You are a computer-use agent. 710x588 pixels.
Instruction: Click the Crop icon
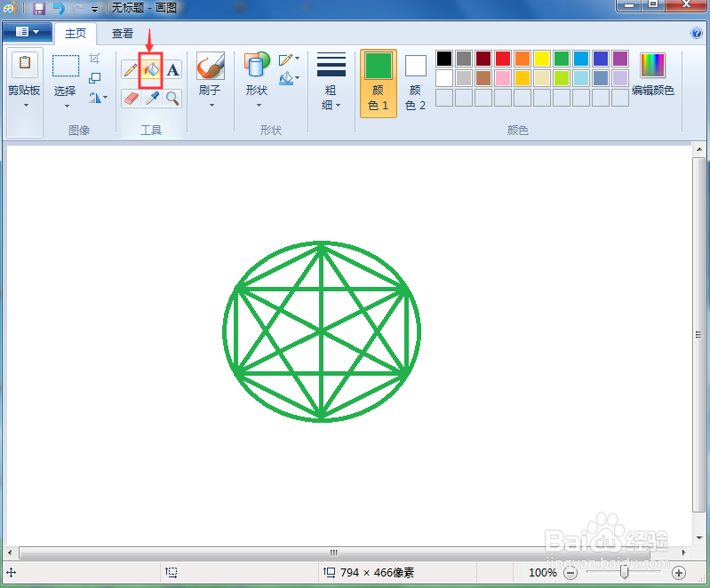94,59
